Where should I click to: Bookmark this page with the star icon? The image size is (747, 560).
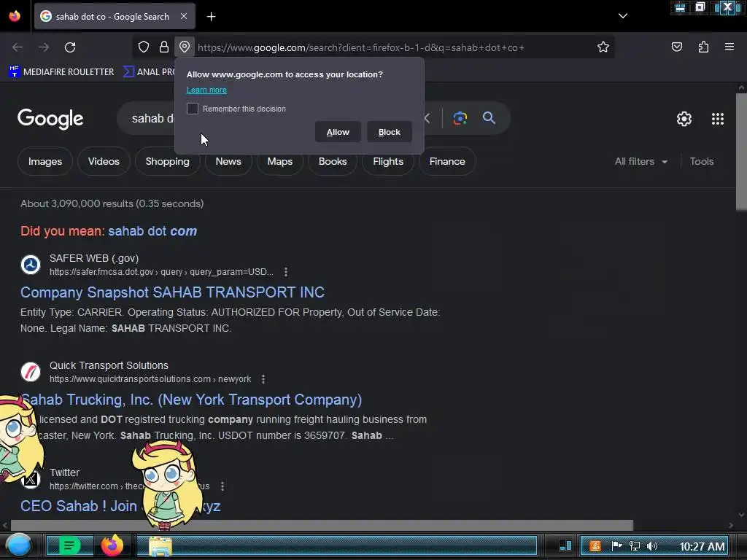click(x=603, y=47)
